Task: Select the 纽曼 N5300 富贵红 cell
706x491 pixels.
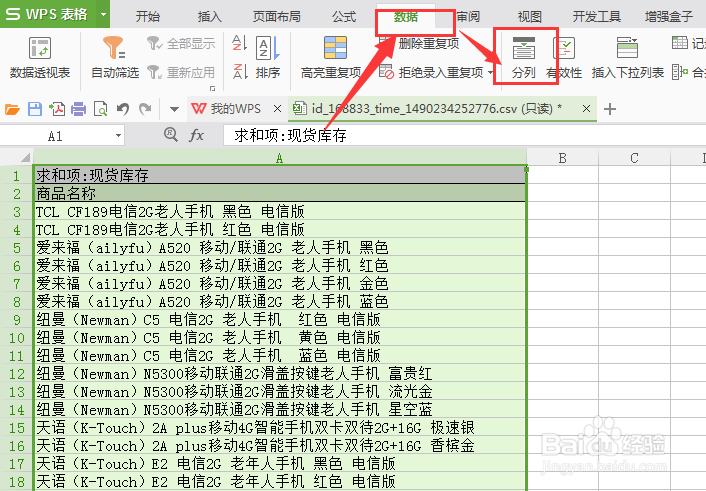Action: click(x=280, y=373)
